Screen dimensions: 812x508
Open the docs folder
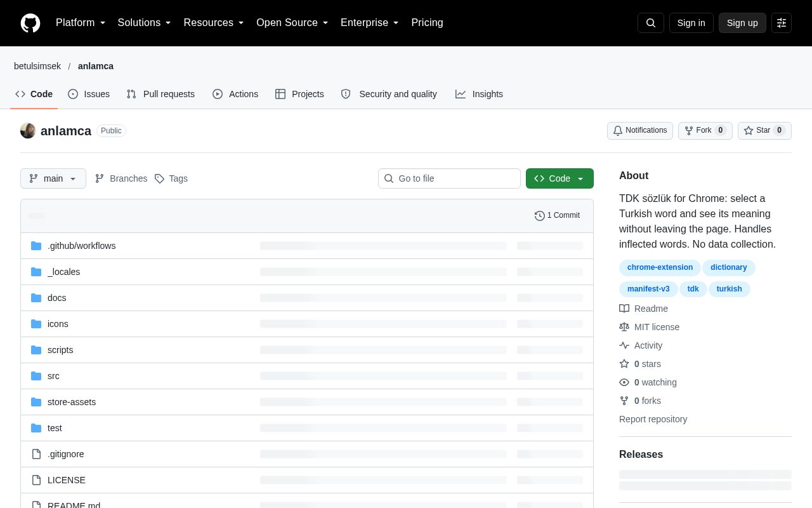coord(56,298)
